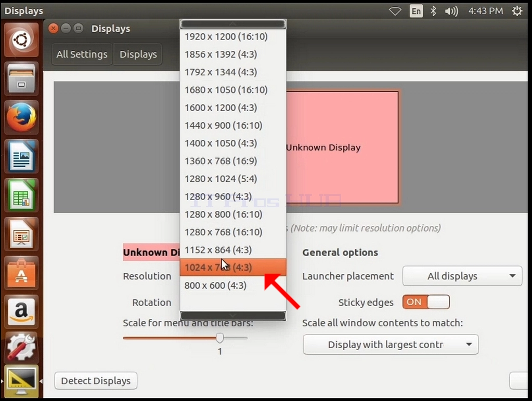The image size is (532, 401).
Task: Open the sound volume indicator
Action: pos(451,11)
